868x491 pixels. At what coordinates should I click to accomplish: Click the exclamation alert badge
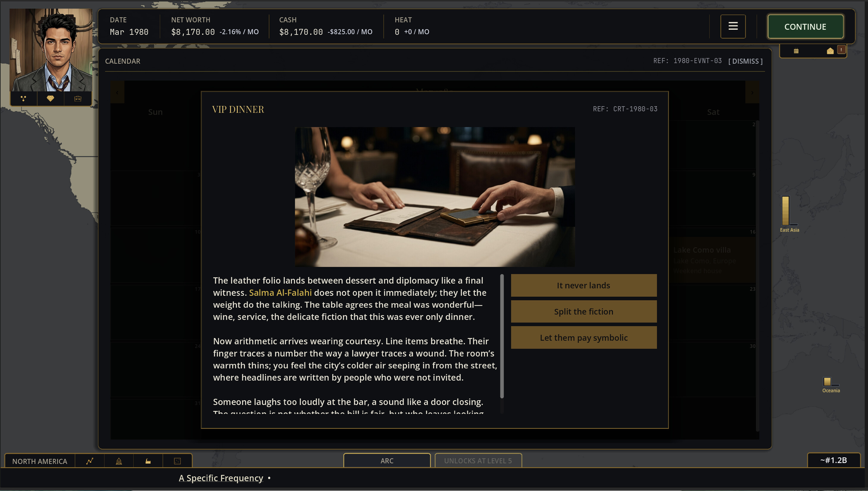pos(841,50)
